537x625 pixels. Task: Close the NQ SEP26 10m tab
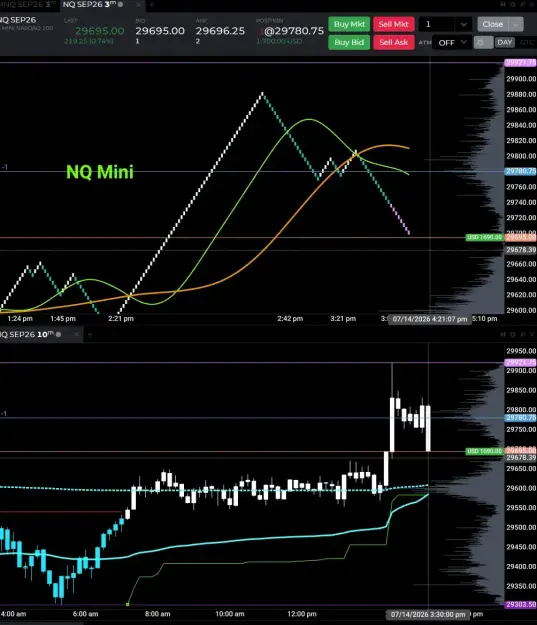pos(77,334)
